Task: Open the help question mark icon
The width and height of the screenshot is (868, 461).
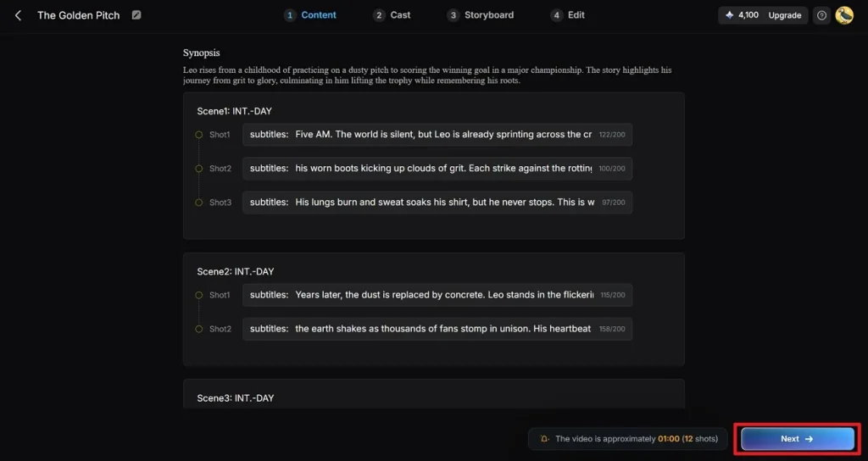Action: click(821, 15)
